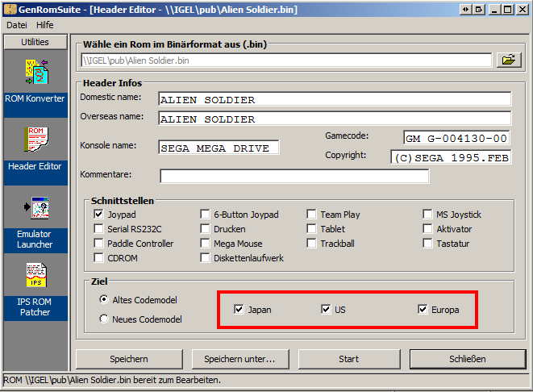Click the Header Editor label

pos(35,166)
